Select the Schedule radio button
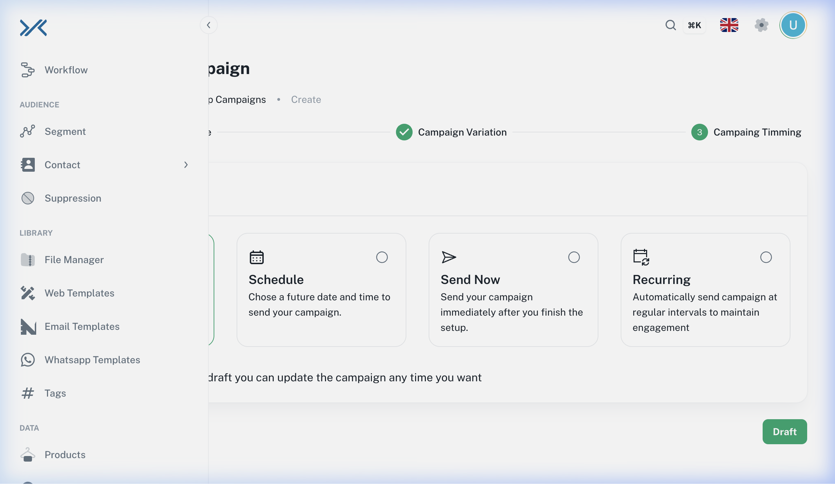 coord(382,257)
